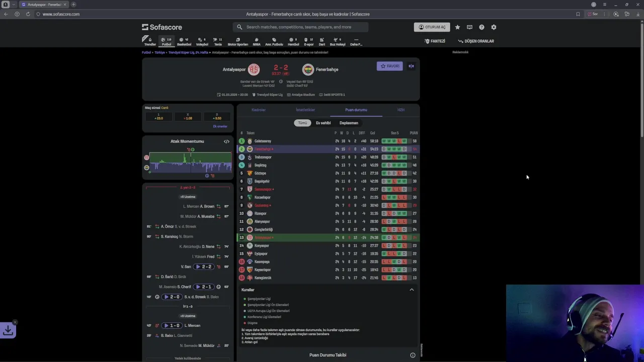644x362 pixels.
Task: Select the Basketbol sport category
Action: pos(184,41)
